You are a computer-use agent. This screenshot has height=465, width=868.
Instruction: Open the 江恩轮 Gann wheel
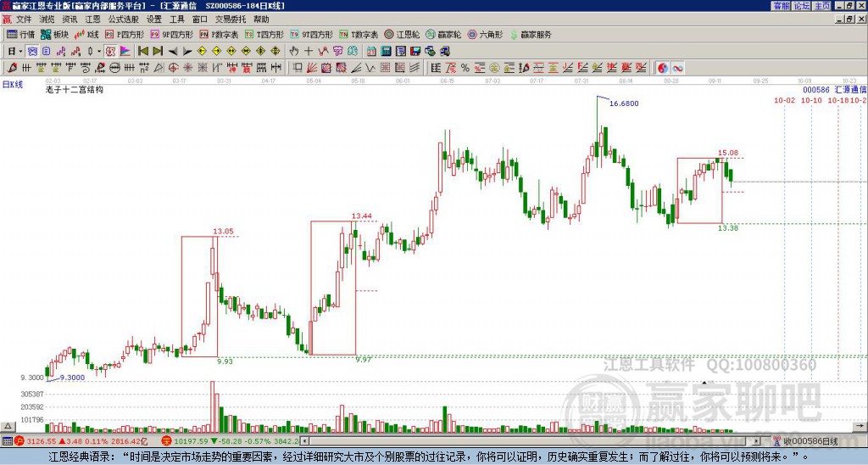pyautogui.click(x=402, y=34)
